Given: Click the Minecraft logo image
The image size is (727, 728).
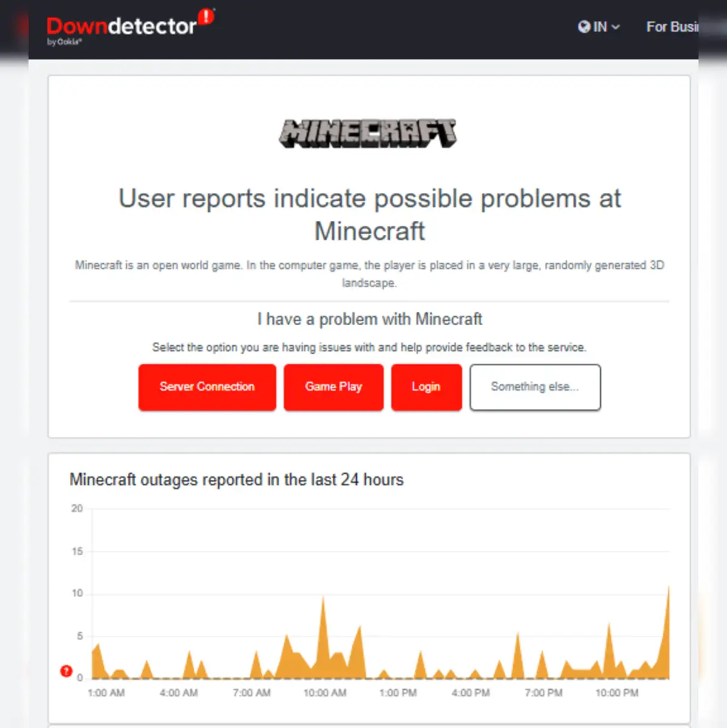Looking at the screenshot, I should 368,133.
